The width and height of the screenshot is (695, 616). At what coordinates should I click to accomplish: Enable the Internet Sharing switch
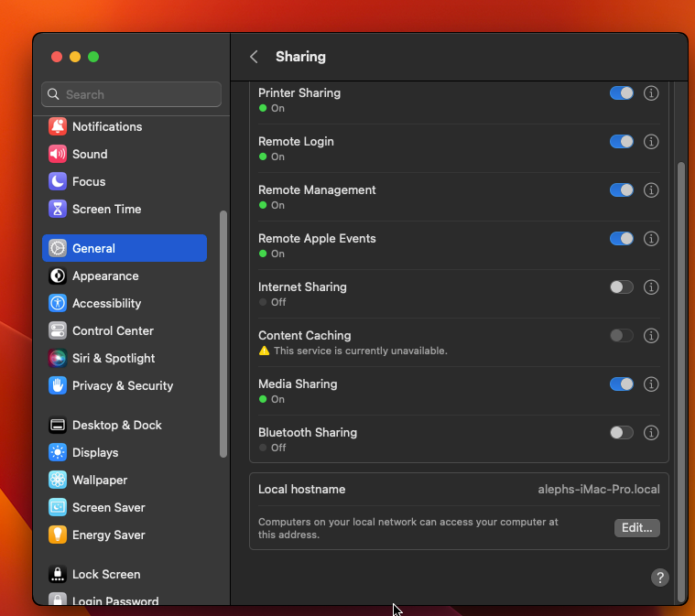point(621,287)
